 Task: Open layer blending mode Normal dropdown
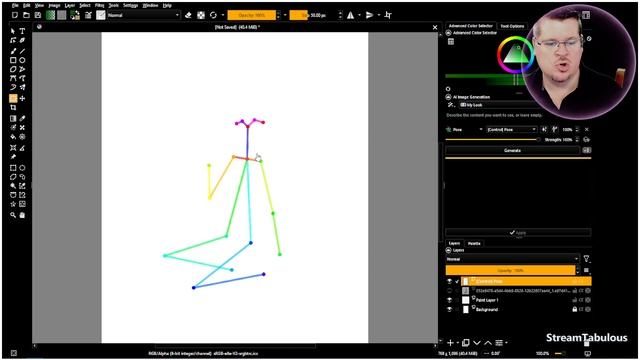513,259
